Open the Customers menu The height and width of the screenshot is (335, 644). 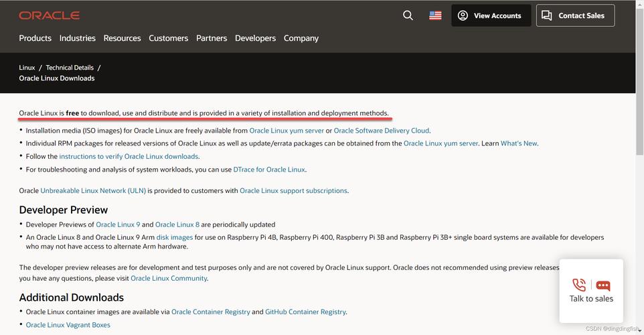169,38
